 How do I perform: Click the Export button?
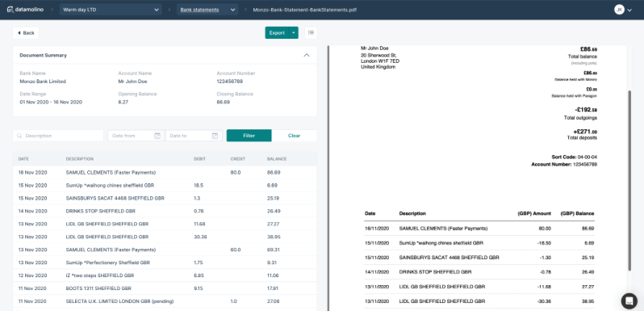click(x=277, y=33)
